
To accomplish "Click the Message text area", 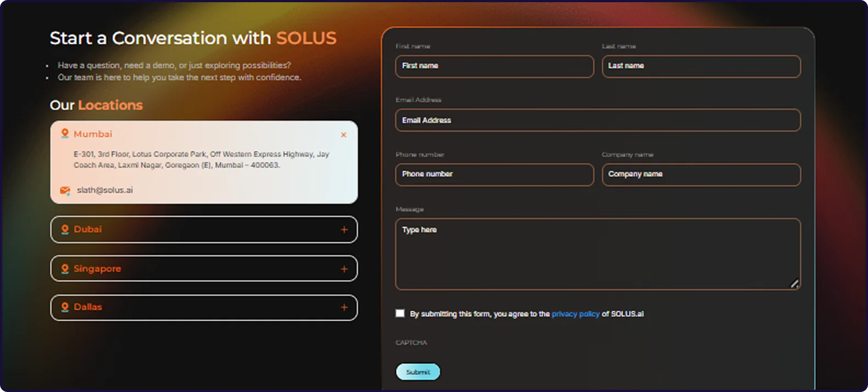I will (598, 254).
